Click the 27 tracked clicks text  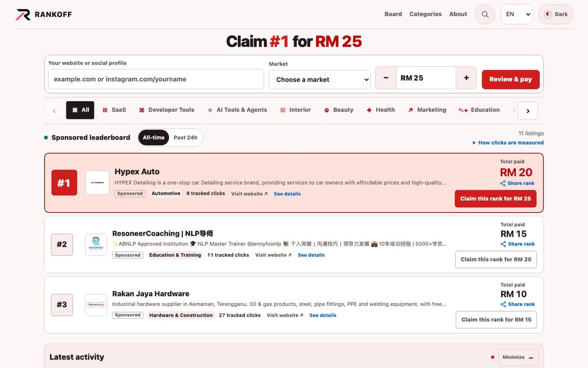point(240,315)
